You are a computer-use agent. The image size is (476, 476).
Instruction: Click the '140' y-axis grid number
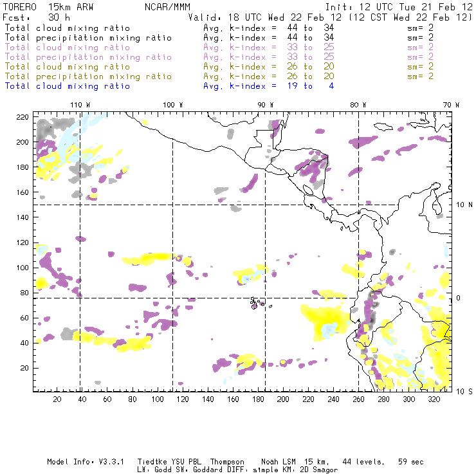click(x=23, y=217)
